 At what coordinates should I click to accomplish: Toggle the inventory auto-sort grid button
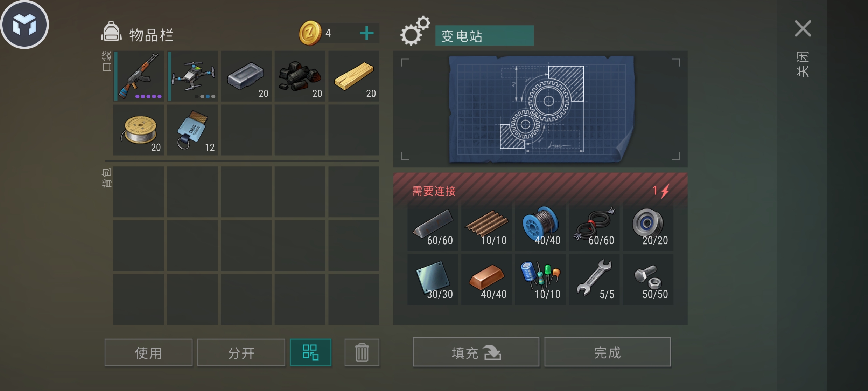coord(311,352)
